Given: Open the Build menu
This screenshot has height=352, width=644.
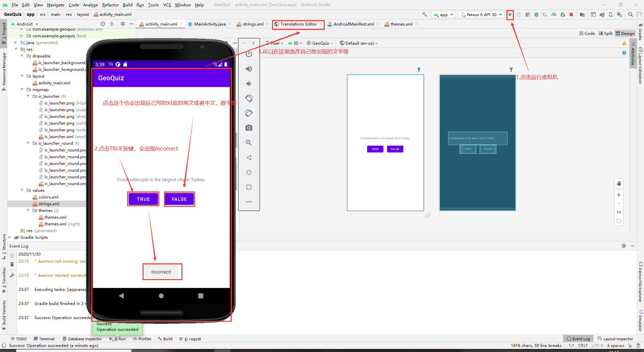Looking at the screenshot, I should [127, 5].
